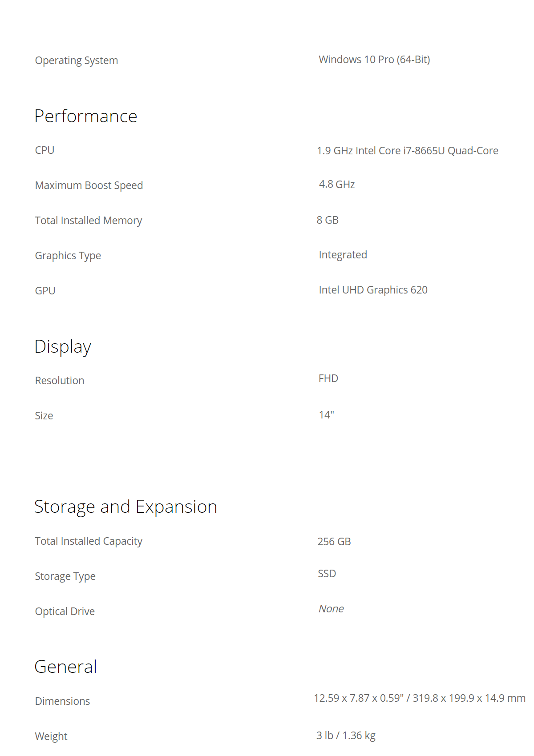Select the CPU value with i7-8665U
The width and height of the screenshot is (534, 756).
[x=407, y=151]
